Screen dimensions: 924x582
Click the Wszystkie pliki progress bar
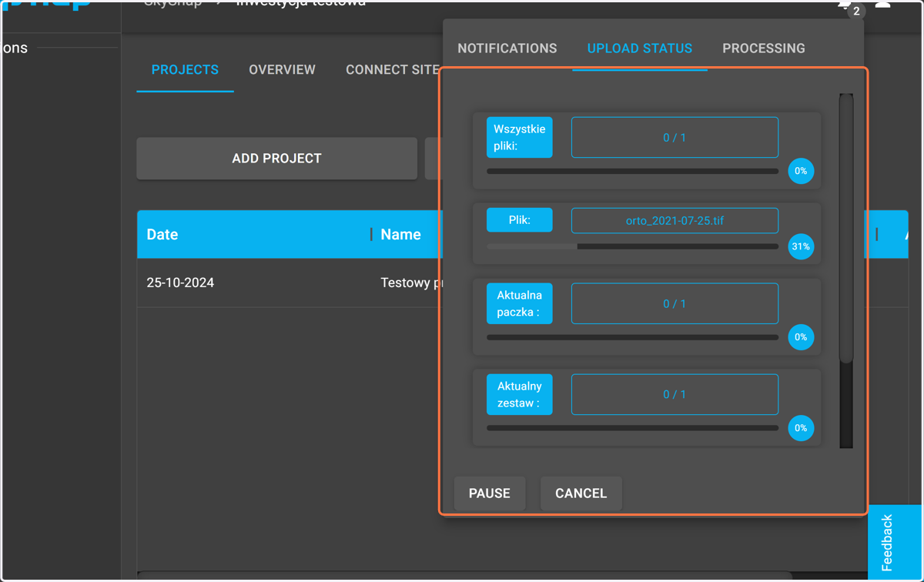point(633,172)
